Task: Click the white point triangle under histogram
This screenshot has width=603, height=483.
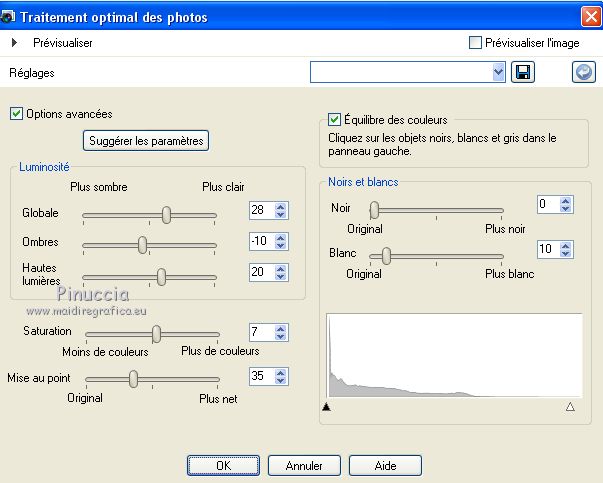Action: coord(570,407)
